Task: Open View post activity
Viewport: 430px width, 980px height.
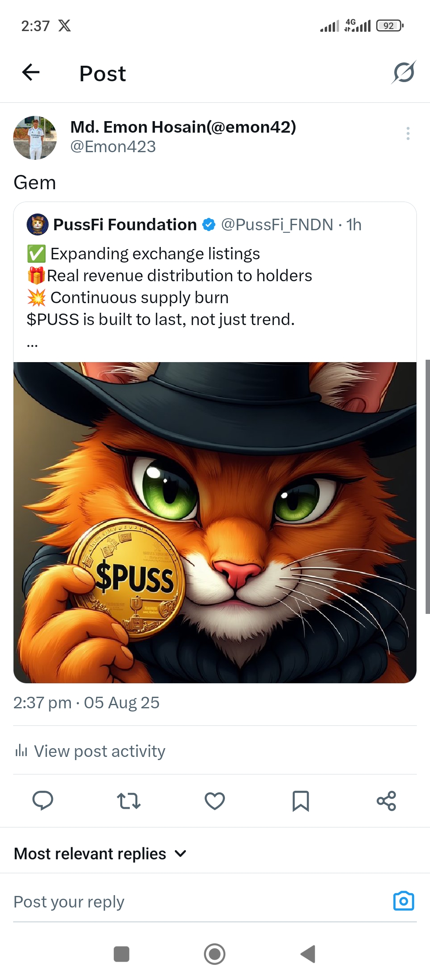Action: [x=90, y=751]
